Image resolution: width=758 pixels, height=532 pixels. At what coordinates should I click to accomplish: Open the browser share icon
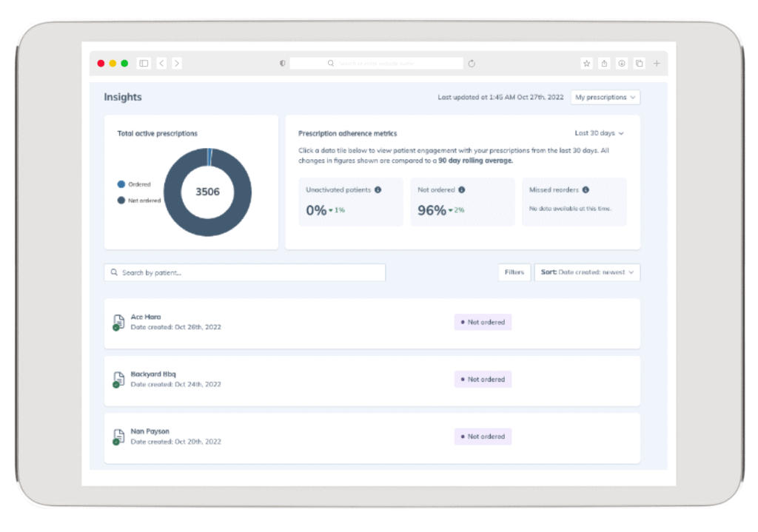click(x=604, y=64)
